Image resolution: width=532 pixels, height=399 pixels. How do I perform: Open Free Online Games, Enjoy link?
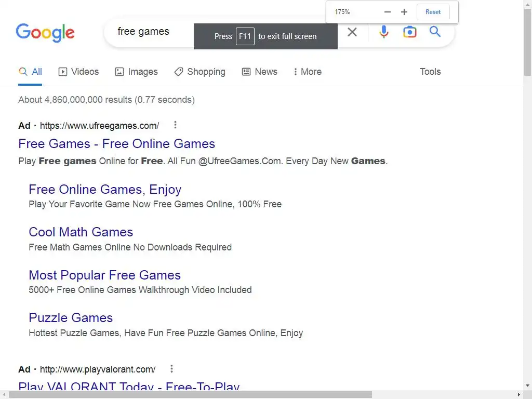[x=105, y=189]
